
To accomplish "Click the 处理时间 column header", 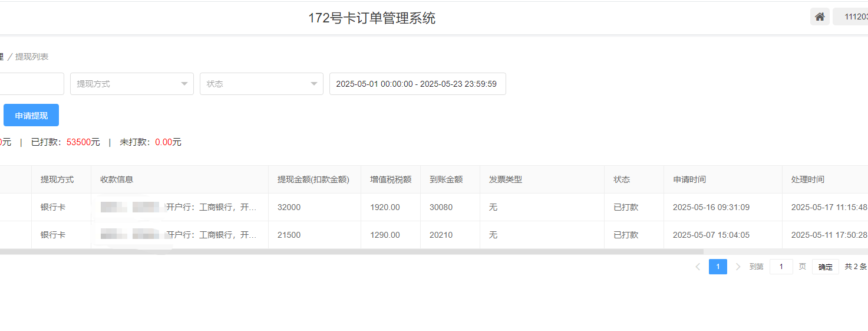I will pos(808,179).
